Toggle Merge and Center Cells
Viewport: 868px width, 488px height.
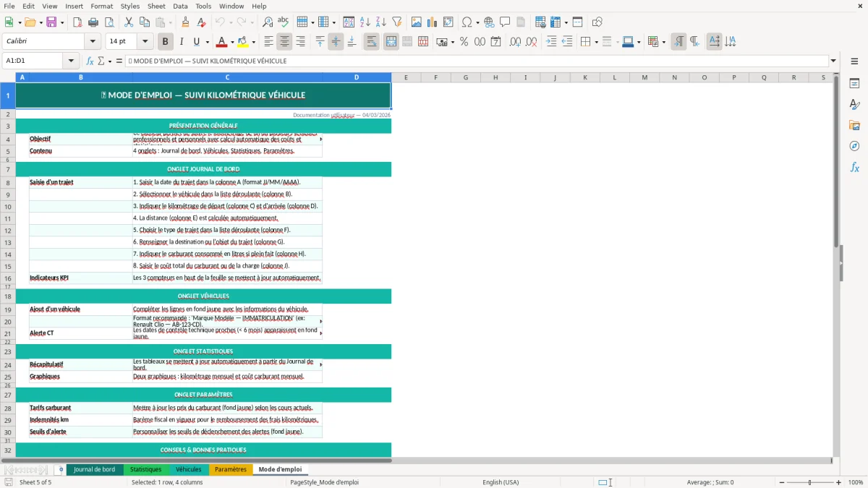pyautogui.click(x=391, y=42)
